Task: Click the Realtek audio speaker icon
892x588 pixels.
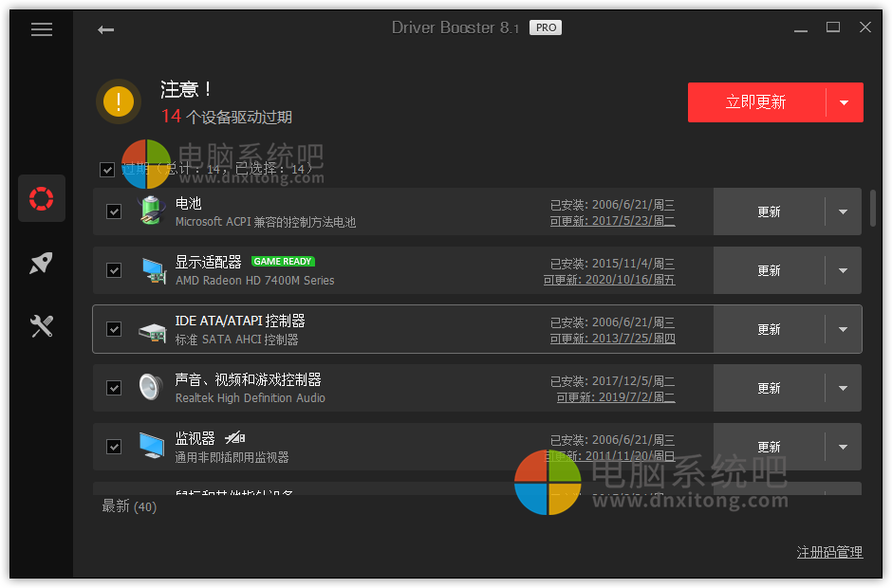Action: pos(151,387)
